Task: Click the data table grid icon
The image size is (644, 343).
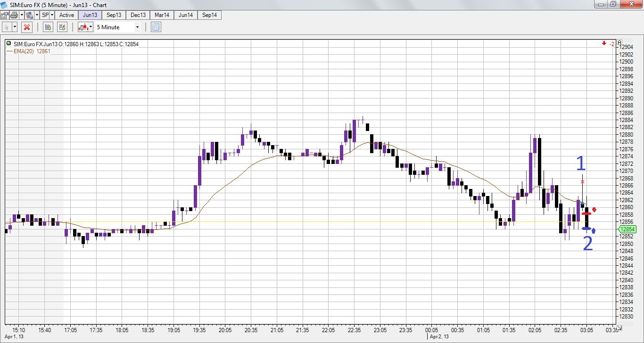Action: (156, 27)
